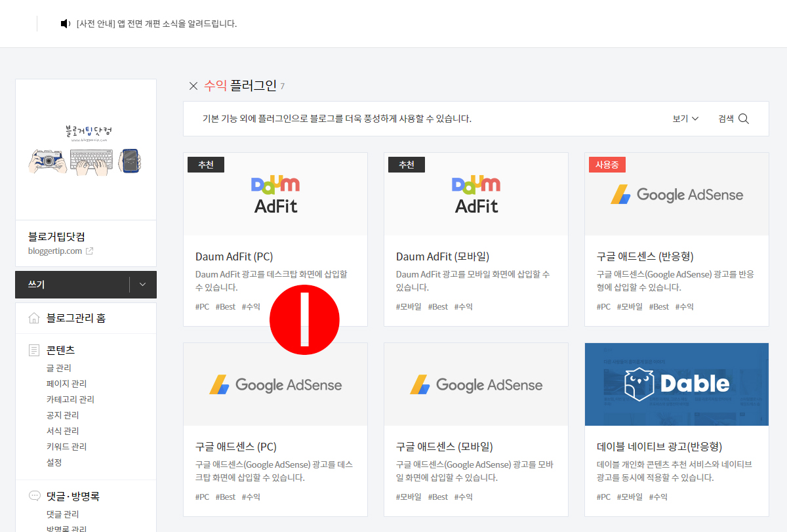
Task: Click the Google AdSense logo marked 사용중
Action: (x=677, y=195)
